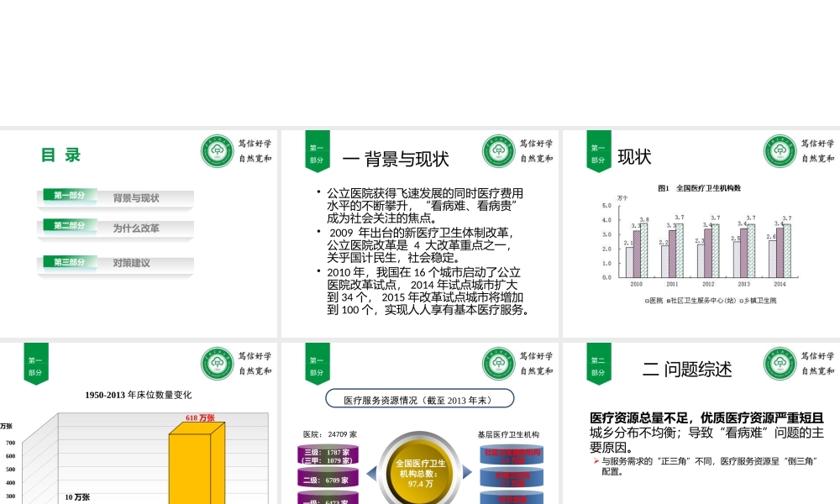This screenshot has width=840, height=504.
Task: Click the blue left-pointing arrow beside the sphere
Action: tap(373, 470)
